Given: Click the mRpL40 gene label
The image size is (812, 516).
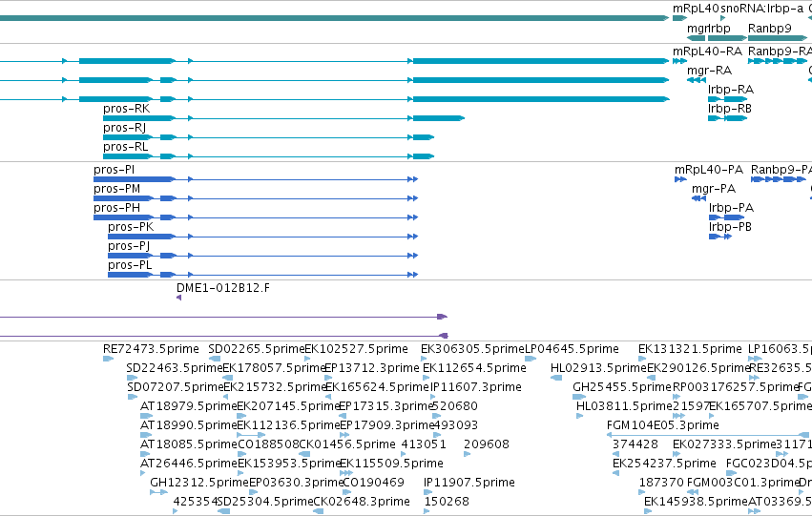Looking at the screenshot, I should (x=696, y=9).
